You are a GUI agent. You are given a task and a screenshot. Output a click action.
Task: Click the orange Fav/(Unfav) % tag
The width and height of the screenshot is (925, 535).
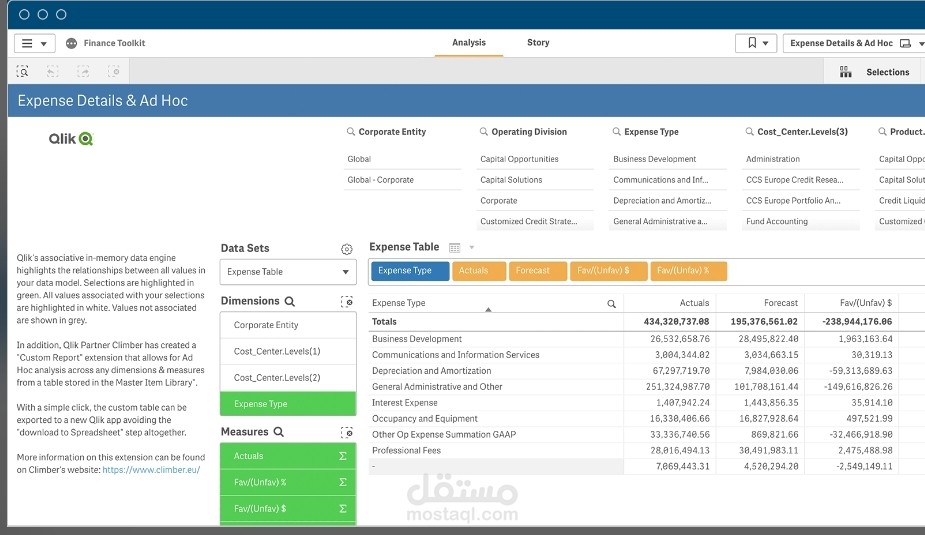pyautogui.click(x=688, y=271)
